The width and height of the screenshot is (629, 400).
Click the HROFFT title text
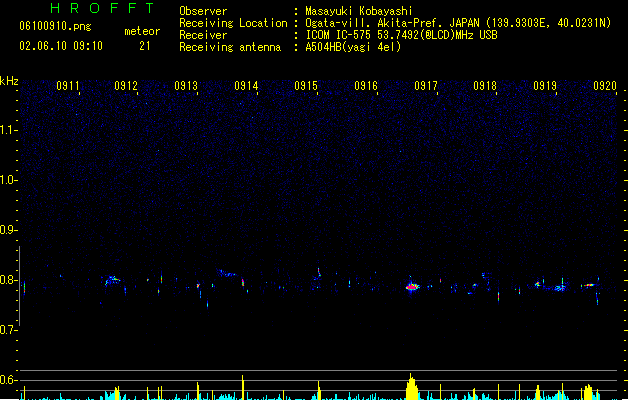point(102,8)
